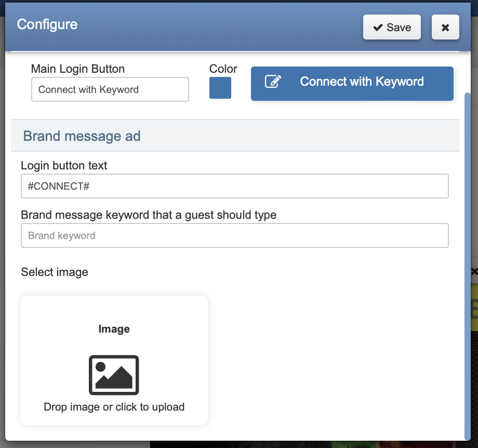The height and width of the screenshot is (448, 478).
Task: Click the "Login button text" label
Action: click(64, 165)
